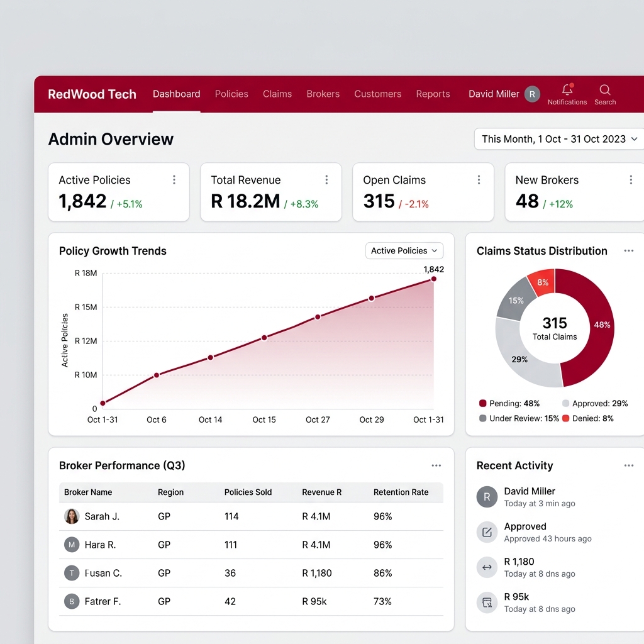The height and width of the screenshot is (644, 644).
Task: Click the Recent Activity ellipsis menu
Action: click(x=628, y=465)
